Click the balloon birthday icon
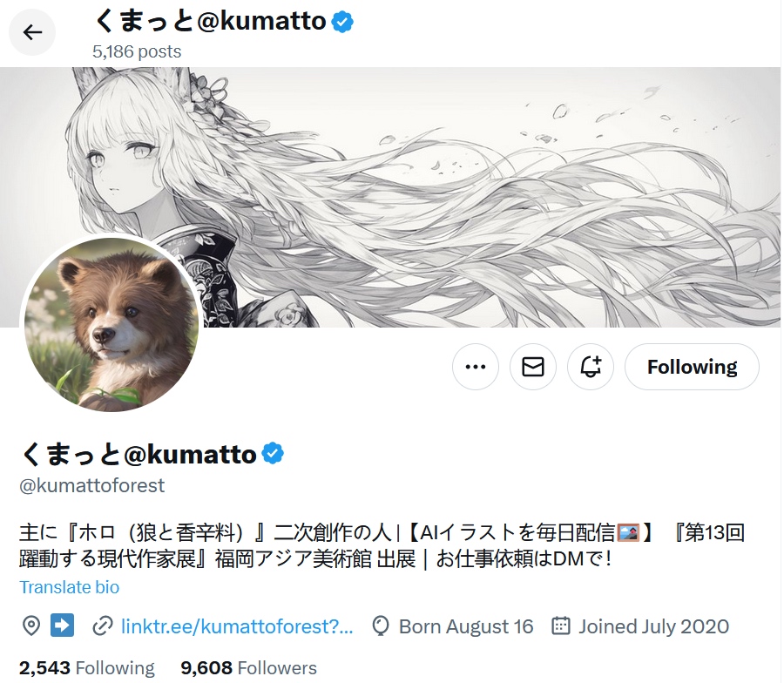Viewport: 784px width, 683px height. coord(381,626)
